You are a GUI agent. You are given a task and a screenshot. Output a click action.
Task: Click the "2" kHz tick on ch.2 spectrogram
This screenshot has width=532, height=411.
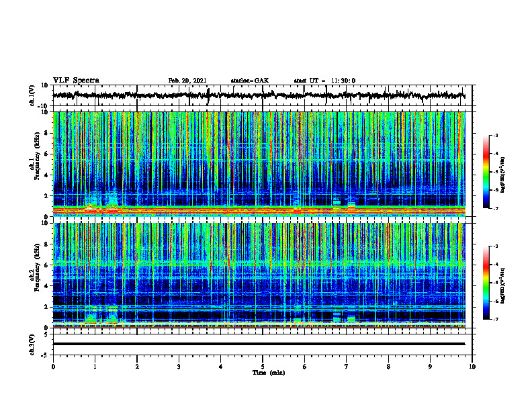(46, 307)
